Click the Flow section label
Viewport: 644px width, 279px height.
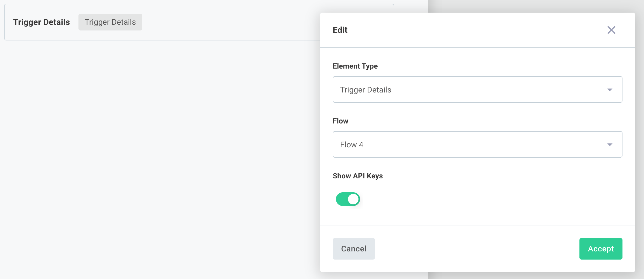point(340,121)
